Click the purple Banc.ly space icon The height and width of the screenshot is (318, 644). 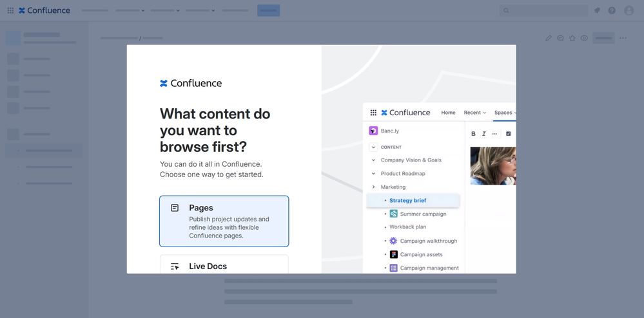[x=373, y=131]
